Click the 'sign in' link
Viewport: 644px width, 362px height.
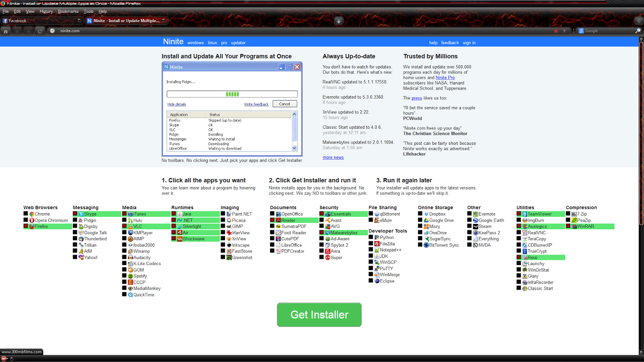[x=469, y=43]
